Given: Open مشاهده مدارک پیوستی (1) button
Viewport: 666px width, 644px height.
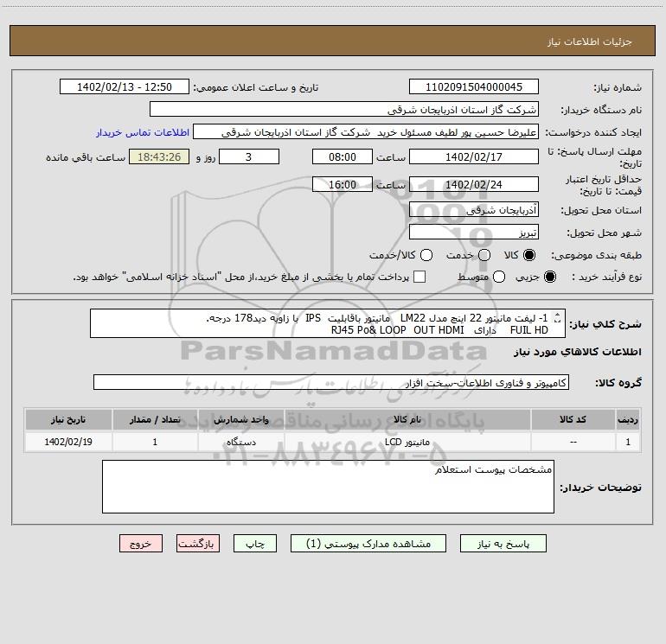Looking at the screenshot, I should 368,544.
